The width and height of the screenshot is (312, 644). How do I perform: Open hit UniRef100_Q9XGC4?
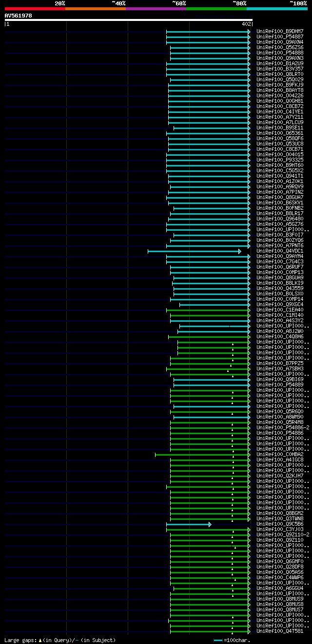pyautogui.click(x=280, y=304)
